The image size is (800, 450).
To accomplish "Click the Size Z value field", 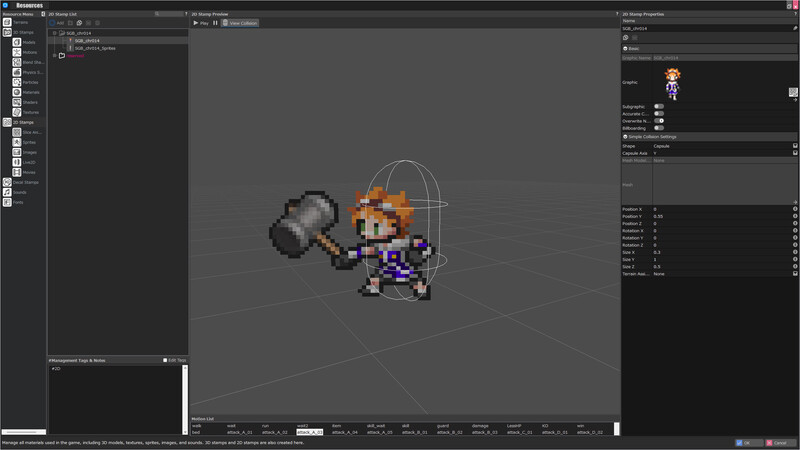I will 722,266.
